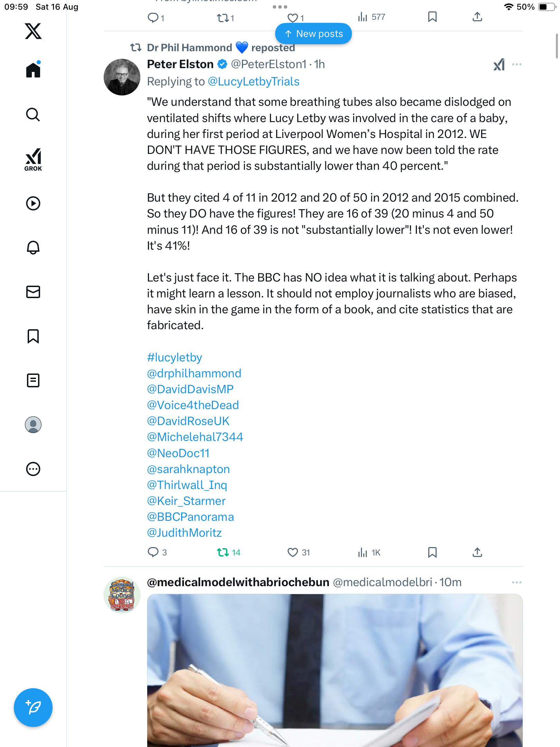Open more options on Peter Elston's post
The height and width of the screenshot is (747, 560).
[x=516, y=64]
